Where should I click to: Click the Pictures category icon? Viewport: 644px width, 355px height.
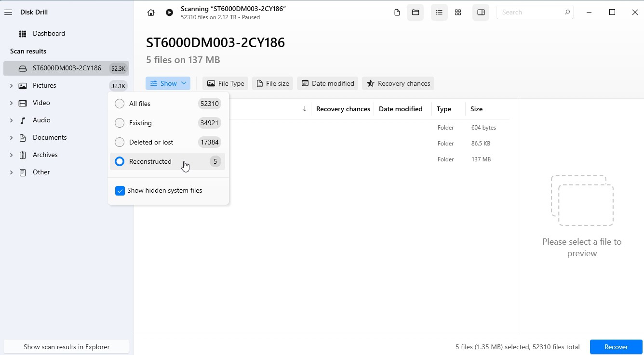click(x=23, y=86)
